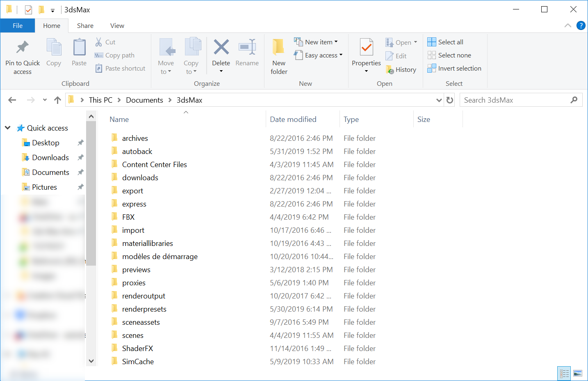The image size is (588, 381).
Task: Select the Content Center Files folder
Action: click(154, 164)
